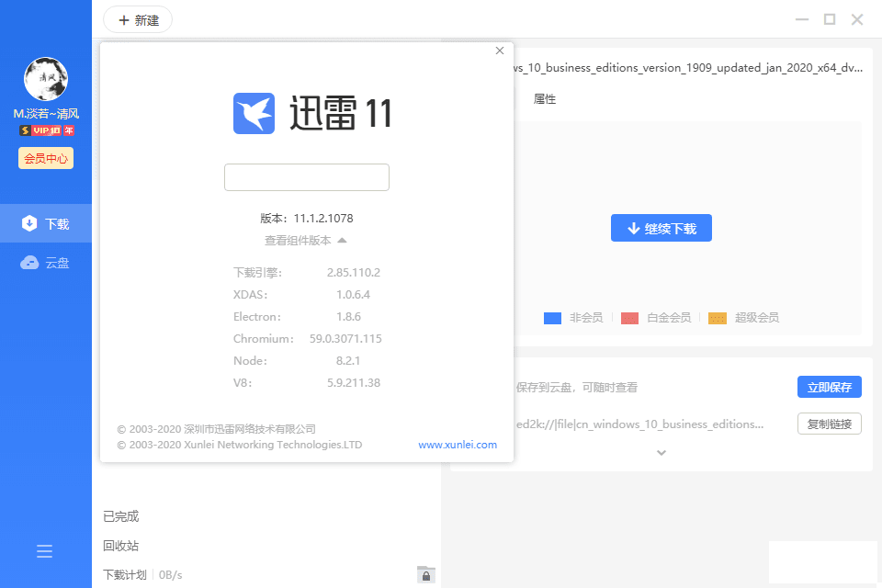Viewport: 882px width, 588px height.
Task: Click the orange 超级会员 legend swatch
Action: [718, 318]
